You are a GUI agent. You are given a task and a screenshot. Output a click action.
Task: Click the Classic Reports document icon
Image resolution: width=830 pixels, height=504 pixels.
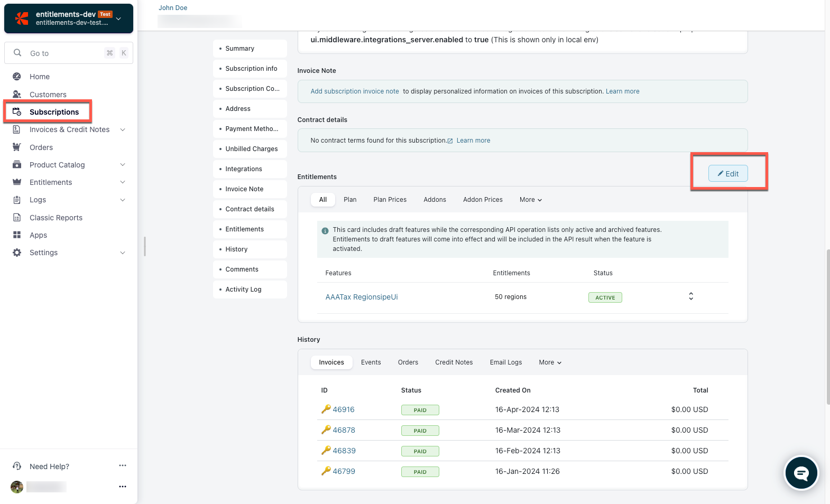click(17, 218)
